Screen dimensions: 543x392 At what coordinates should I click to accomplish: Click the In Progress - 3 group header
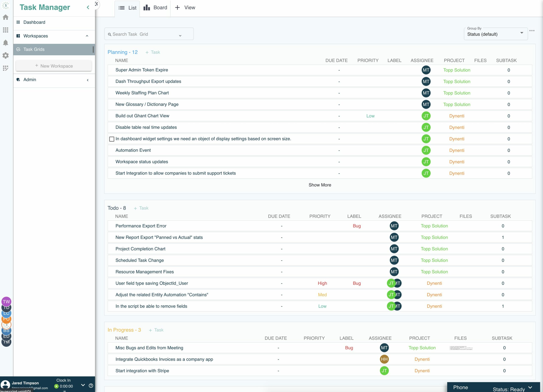[124, 330]
